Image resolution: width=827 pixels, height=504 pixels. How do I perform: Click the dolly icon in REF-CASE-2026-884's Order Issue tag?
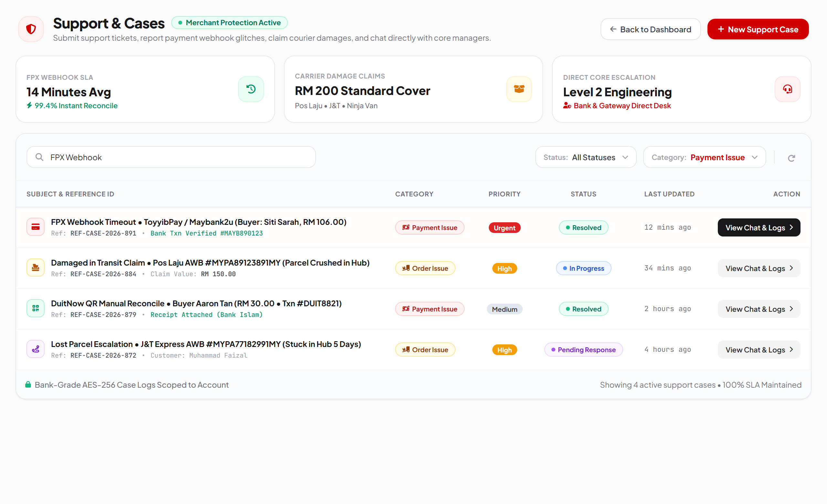(406, 268)
